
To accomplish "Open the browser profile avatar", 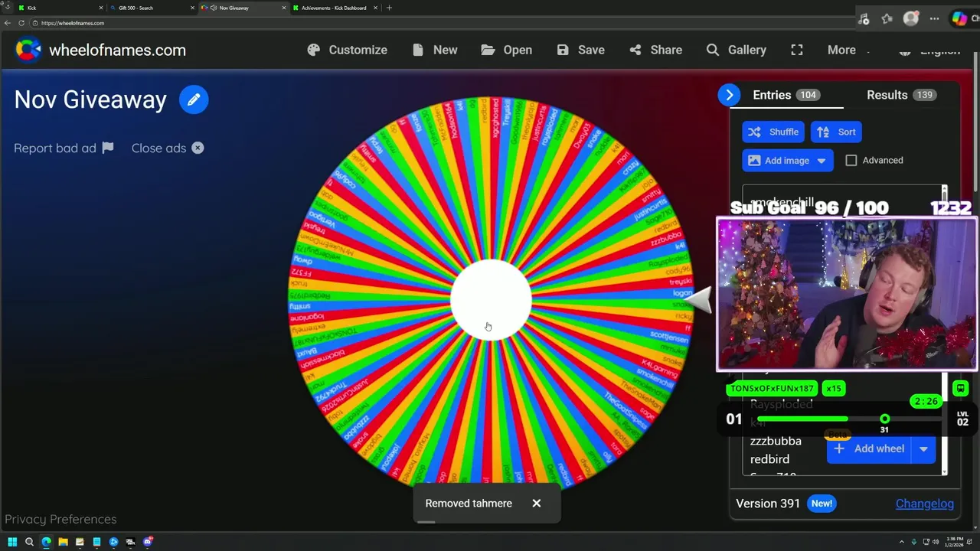I will click(910, 19).
